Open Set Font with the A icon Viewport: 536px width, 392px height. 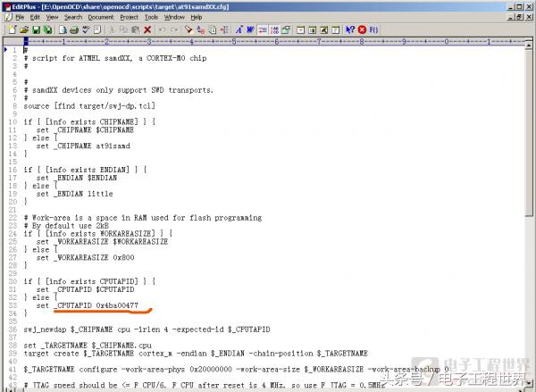[239, 29]
